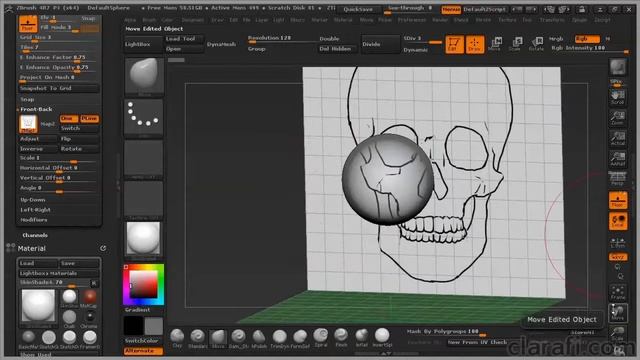
Task: Open the Preferences menu
Action: [411, 19]
